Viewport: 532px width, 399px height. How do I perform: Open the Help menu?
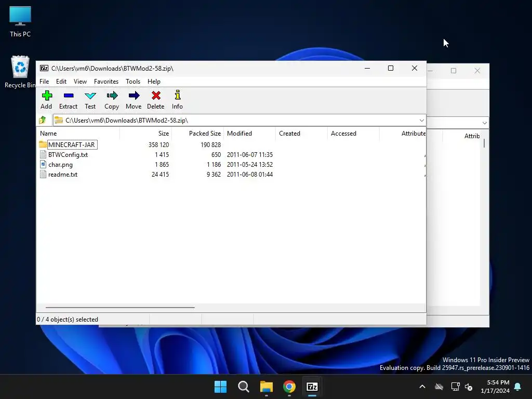click(x=154, y=82)
